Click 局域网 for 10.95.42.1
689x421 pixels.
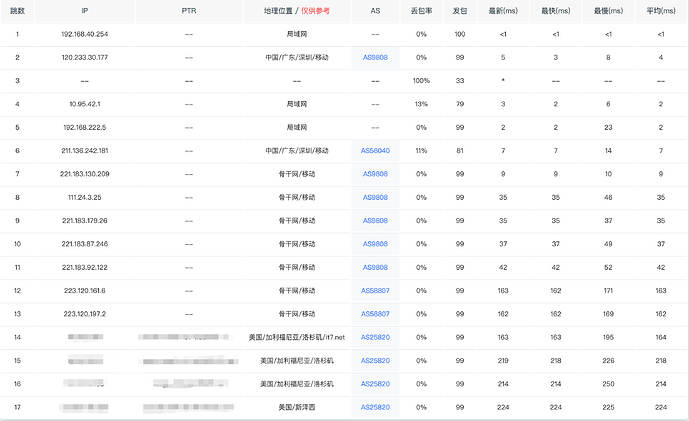pos(297,104)
